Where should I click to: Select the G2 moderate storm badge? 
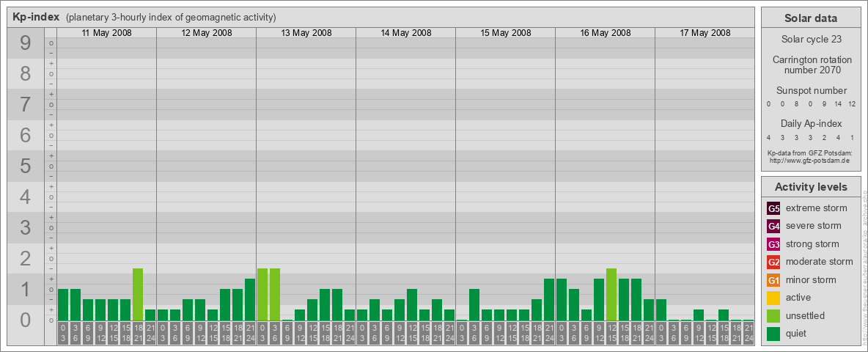[773, 262]
